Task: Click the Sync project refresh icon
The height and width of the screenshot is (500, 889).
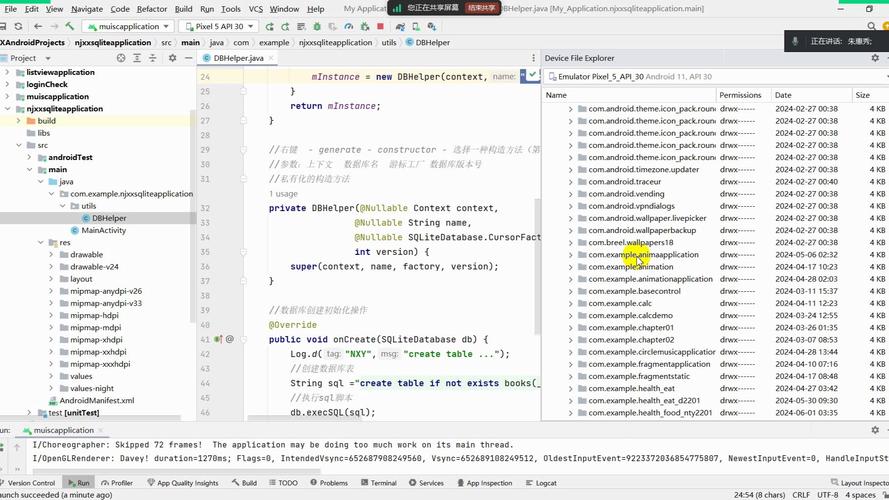Action: 18,26
